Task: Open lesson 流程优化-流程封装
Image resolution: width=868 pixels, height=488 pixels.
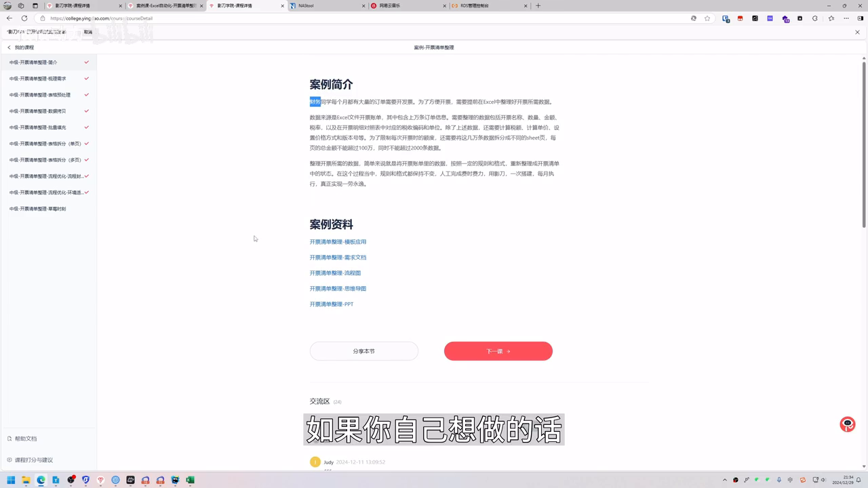Action: [48, 176]
